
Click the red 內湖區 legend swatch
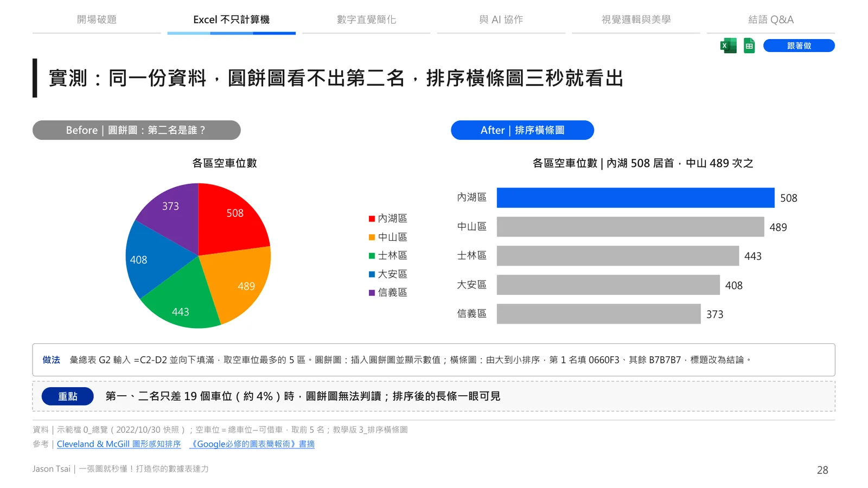coord(372,219)
